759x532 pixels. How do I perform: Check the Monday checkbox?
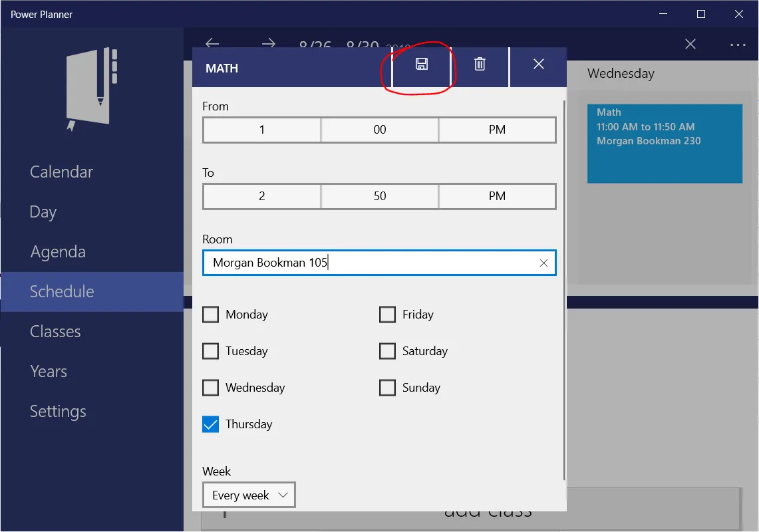211,315
